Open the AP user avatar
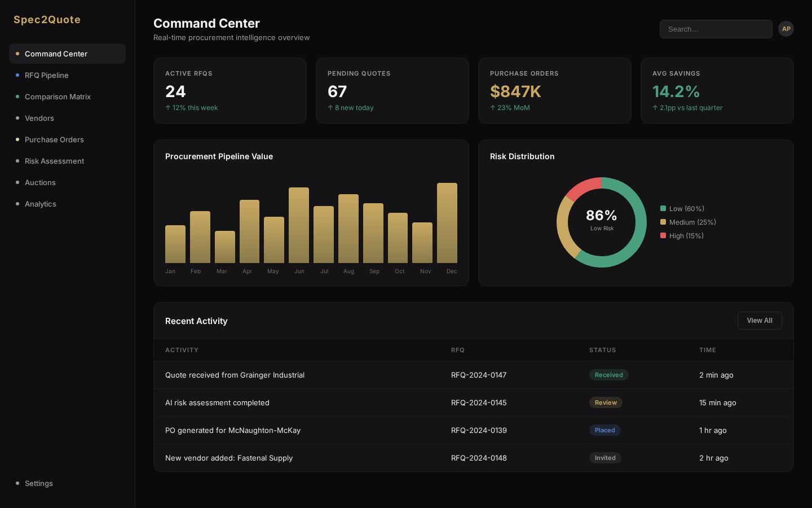The image size is (812, 508). point(786,29)
